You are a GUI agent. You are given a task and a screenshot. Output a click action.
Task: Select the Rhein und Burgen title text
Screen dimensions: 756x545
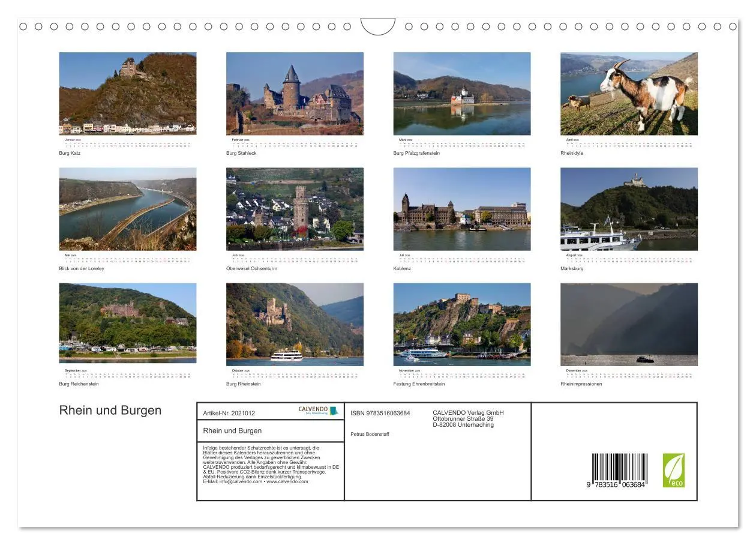coord(110,411)
